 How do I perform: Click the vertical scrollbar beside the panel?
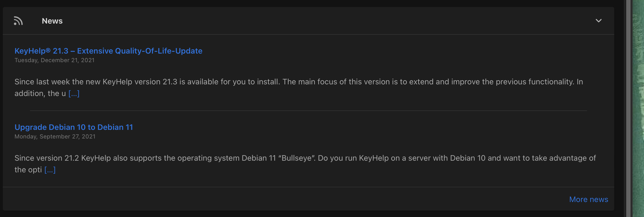click(628, 108)
